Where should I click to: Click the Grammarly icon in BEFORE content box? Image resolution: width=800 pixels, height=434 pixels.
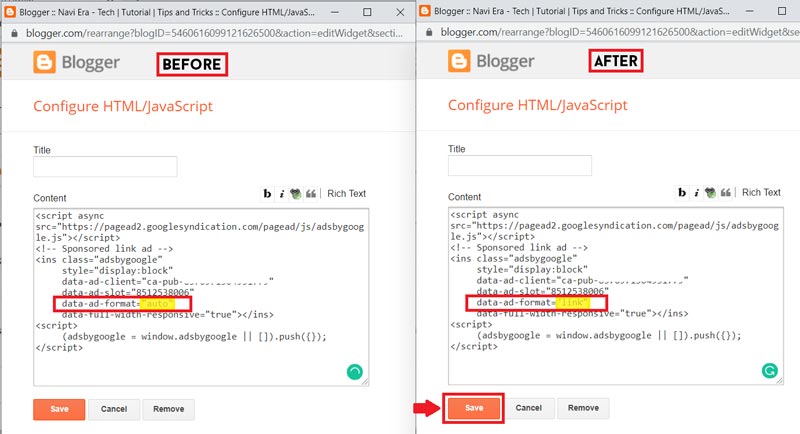tap(355, 372)
